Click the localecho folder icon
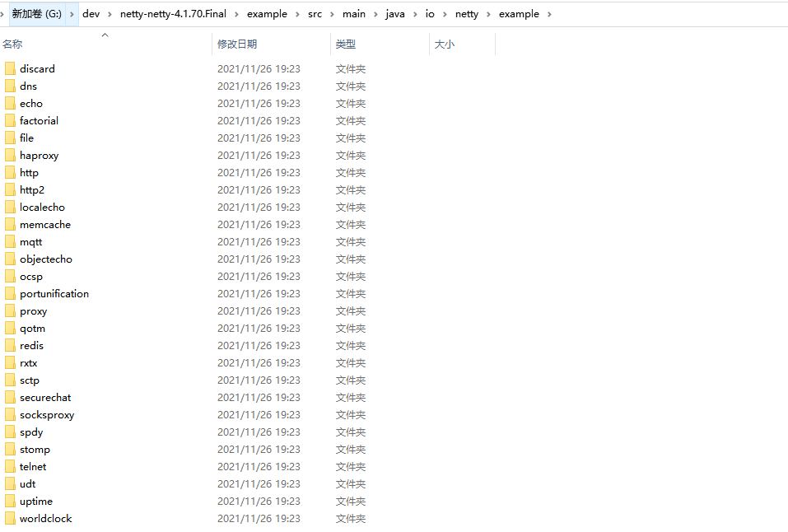Screen dimensions: 788x532 [10, 208]
